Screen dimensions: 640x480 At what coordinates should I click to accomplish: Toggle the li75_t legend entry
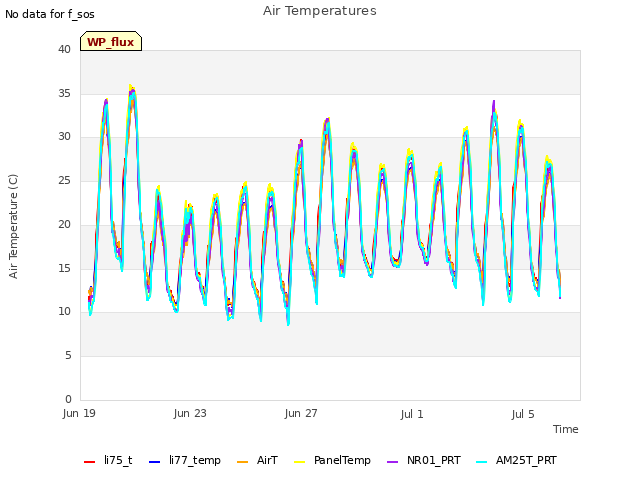tap(108, 461)
